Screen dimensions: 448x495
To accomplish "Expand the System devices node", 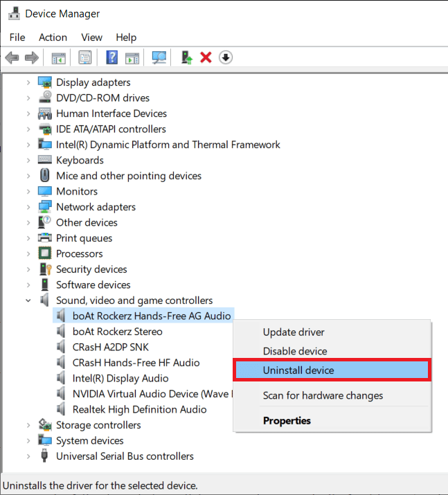I will pos(28,441).
